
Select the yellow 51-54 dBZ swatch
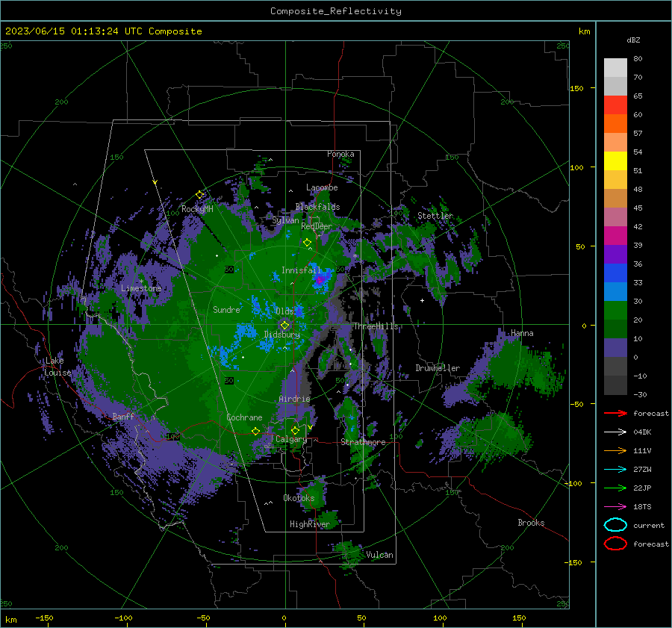(615, 161)
